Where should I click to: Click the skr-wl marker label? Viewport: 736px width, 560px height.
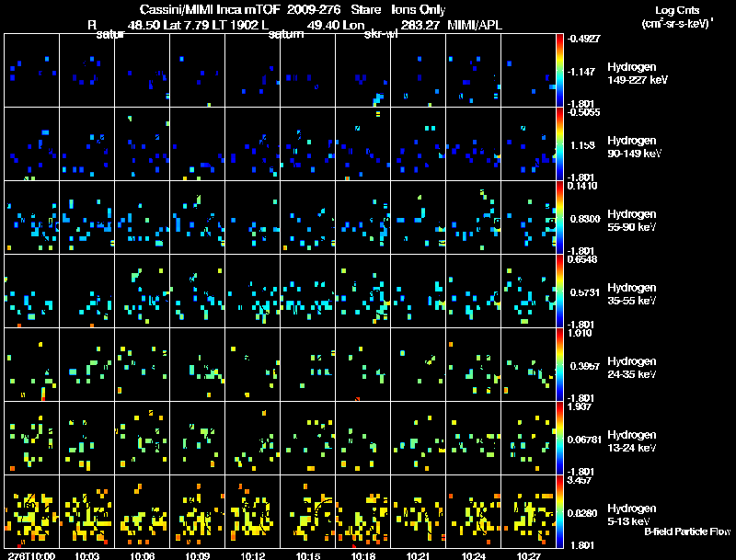point(381,34)
